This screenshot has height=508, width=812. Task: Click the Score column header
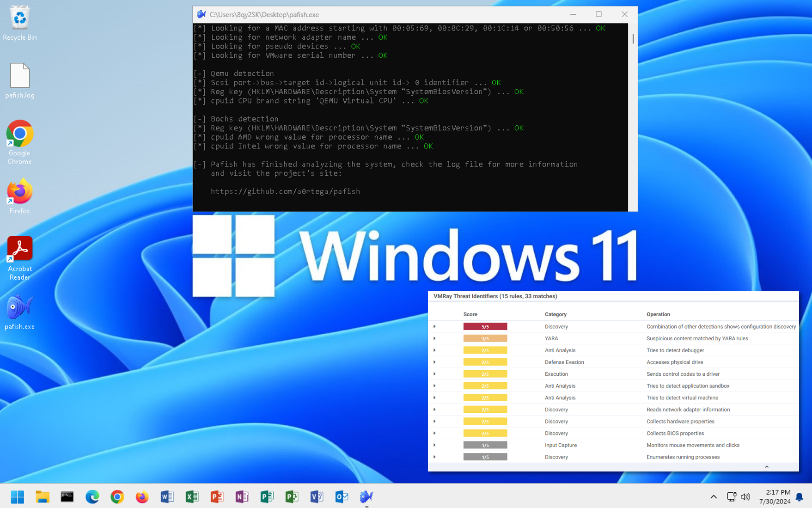click(x=470, y=314)
